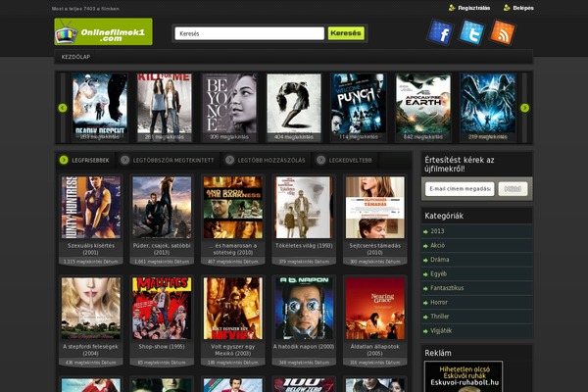
Task: Open Púder, csajok, satöbbi poster
Action: (162, 208)
